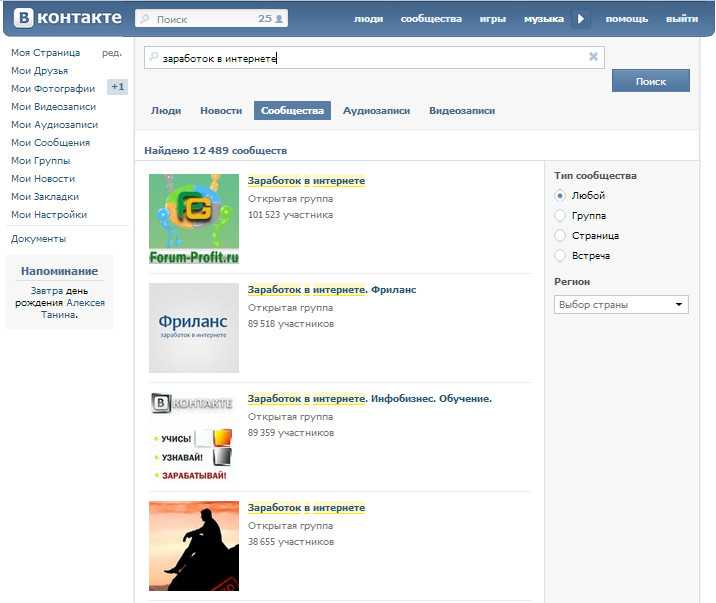This screenshot has width=716, height=603.
Task: Switch to the Сообщества tab
Action: point(292,110)
